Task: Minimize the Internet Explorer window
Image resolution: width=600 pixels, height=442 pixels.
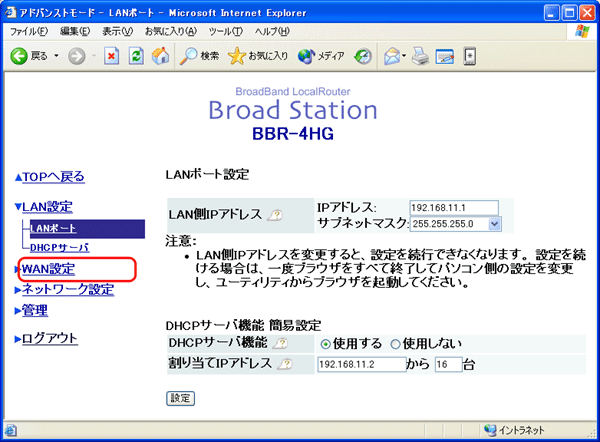Action: (x=551, y=13)
